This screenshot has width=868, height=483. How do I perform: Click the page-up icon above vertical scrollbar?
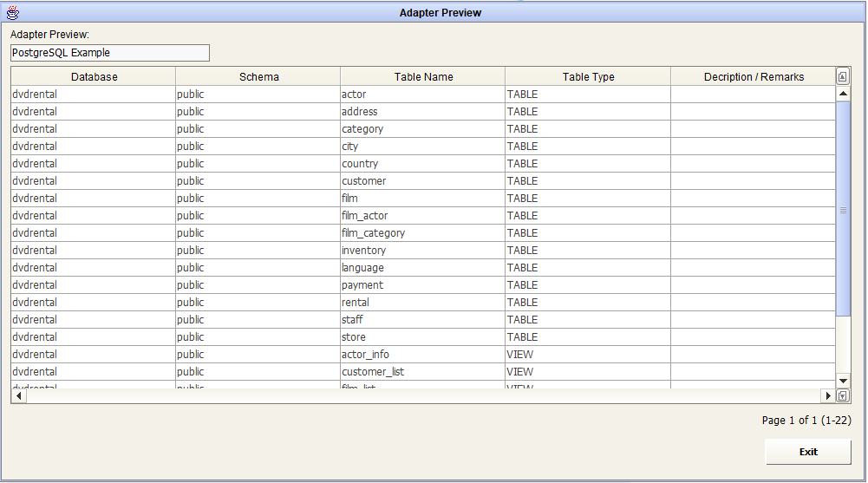coord(843,76)
